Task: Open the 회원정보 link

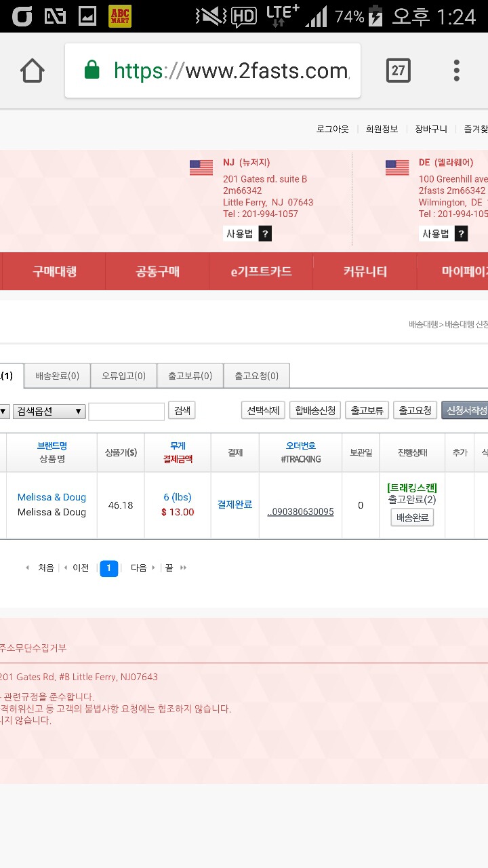Action: pyautogui.click(x=382, y=129)
